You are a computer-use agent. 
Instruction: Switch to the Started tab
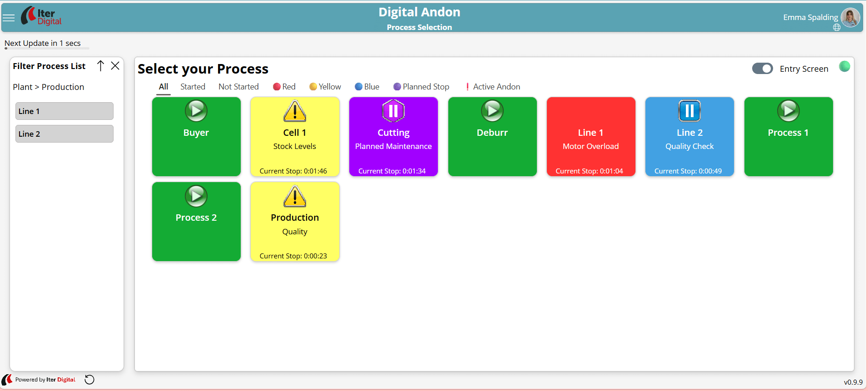[x=193, y=87]
